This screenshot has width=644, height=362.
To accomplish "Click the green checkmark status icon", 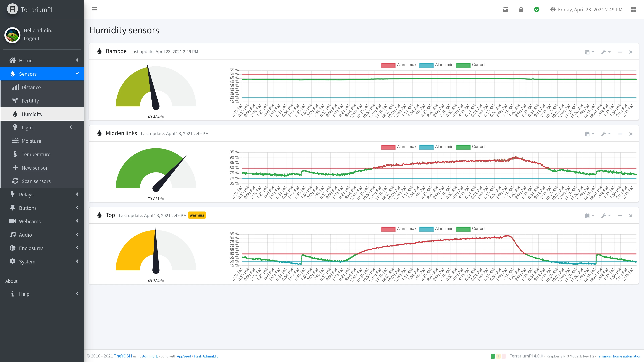I will (537, 10).
